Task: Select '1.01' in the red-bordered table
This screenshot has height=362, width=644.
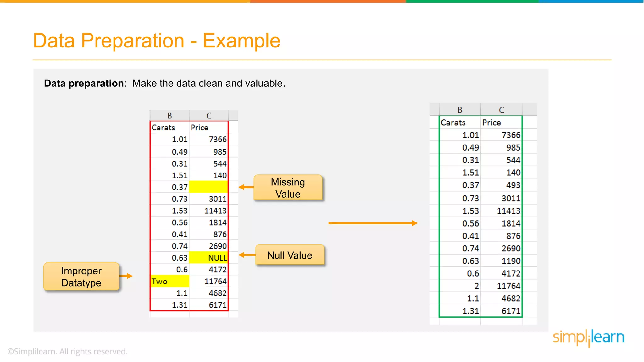Action: [170, 139]
